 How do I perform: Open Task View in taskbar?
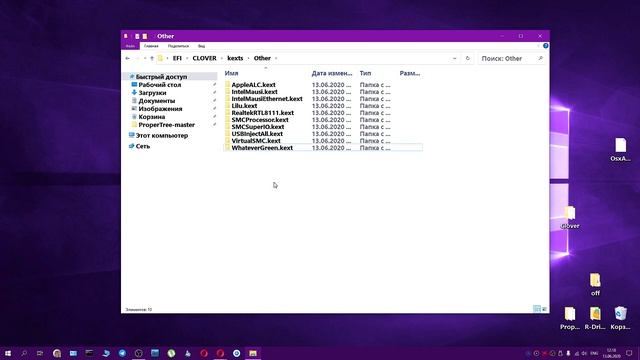pos(40,353)
